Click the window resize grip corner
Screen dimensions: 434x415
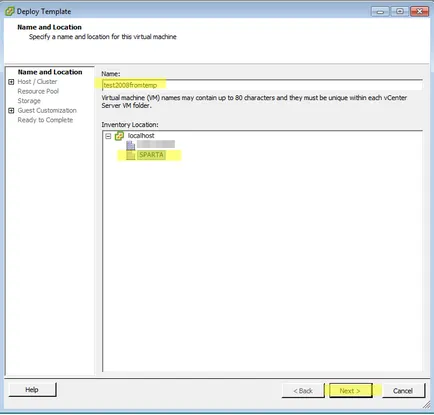tap(426, 405)
